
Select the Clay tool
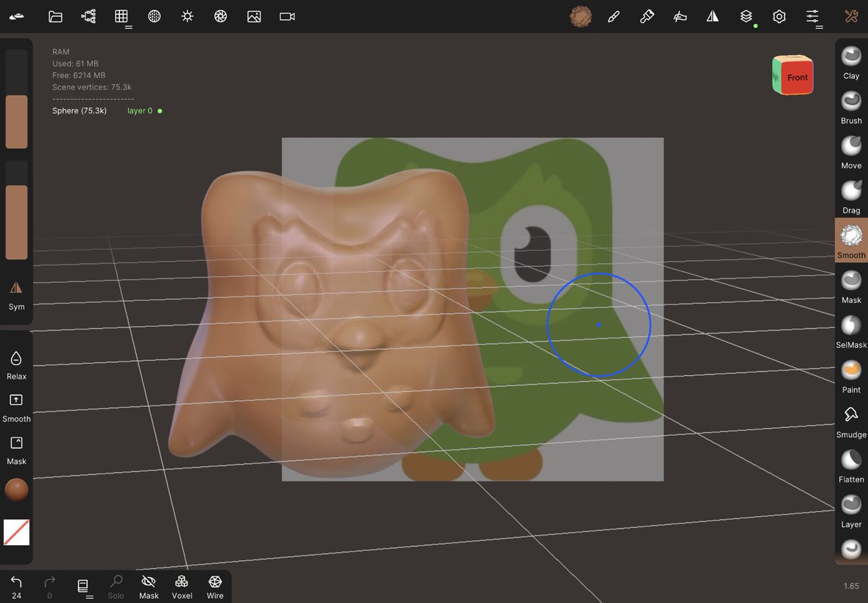click(851, 63)
